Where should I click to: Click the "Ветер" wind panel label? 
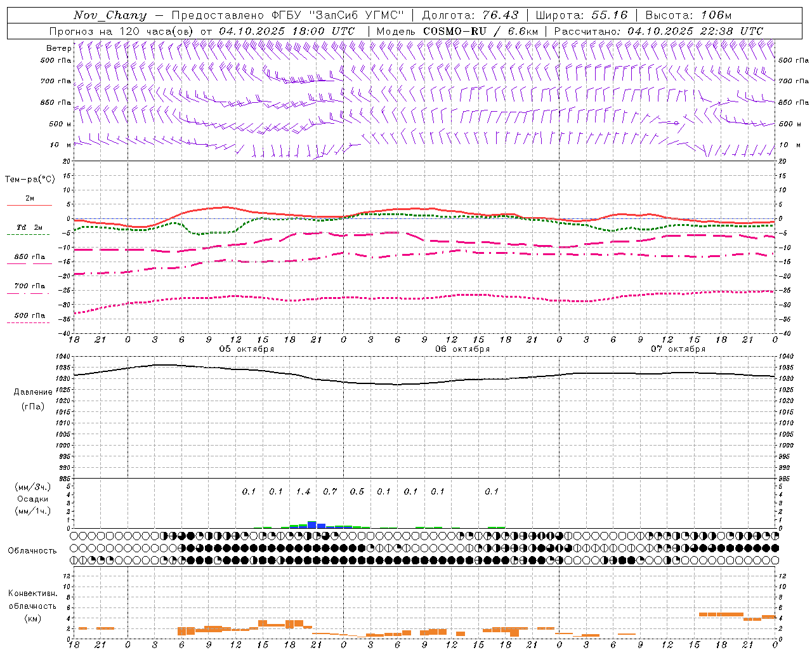pyautogui.click(x=59, y=48)
